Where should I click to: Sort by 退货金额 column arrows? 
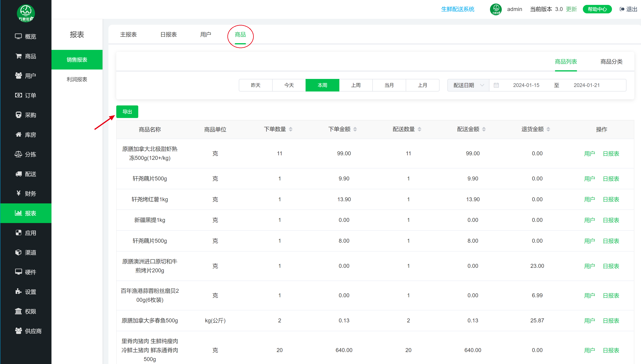click(x=548, y=129)
